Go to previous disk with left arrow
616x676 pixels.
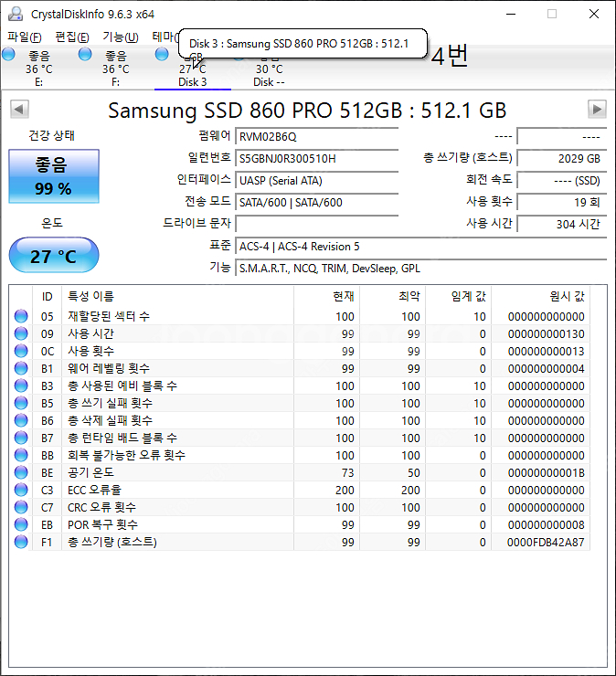point(19,109)
